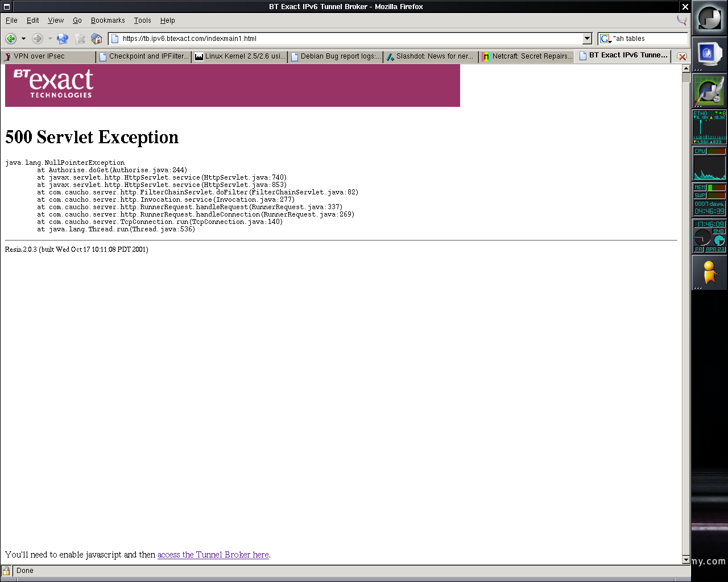728x582 pixels.
Task: Launch the computer monitor dock icon
Action: point(709,54)
